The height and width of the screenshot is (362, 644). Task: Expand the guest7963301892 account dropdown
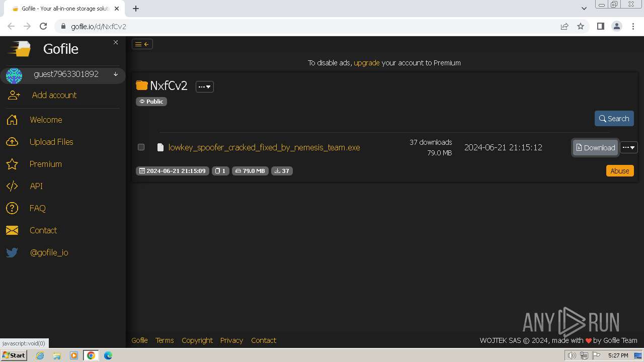[116, 74]
